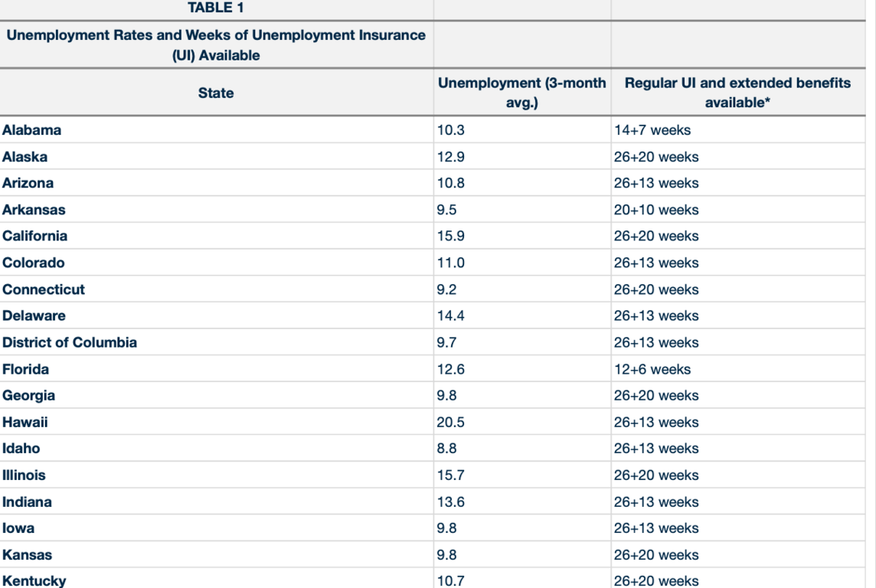The width and height of the screenshot is (876, 588).
Task: Select the District of Columbia cell
Action: (70, 343)
